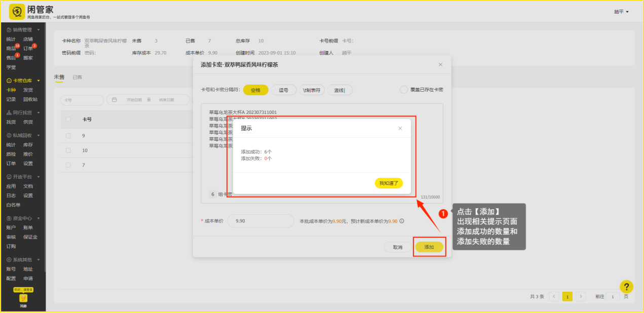Open the yellow help question mark icon
Screen dimensions: 644x313
[626, 287]
